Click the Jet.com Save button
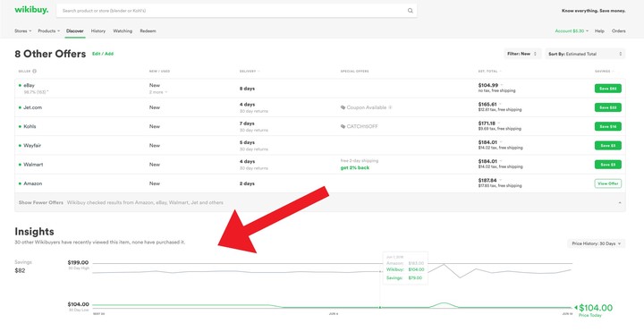644x332 pixels. (x=608, y=107)
